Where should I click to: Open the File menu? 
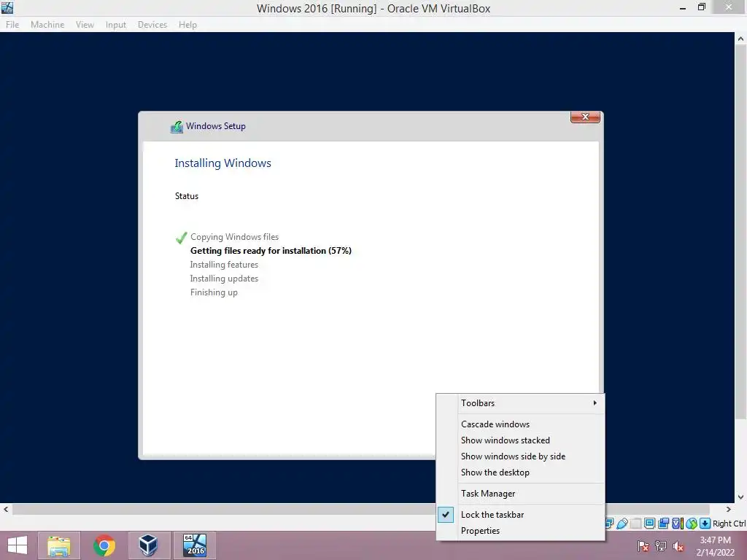tap(12, 25)
